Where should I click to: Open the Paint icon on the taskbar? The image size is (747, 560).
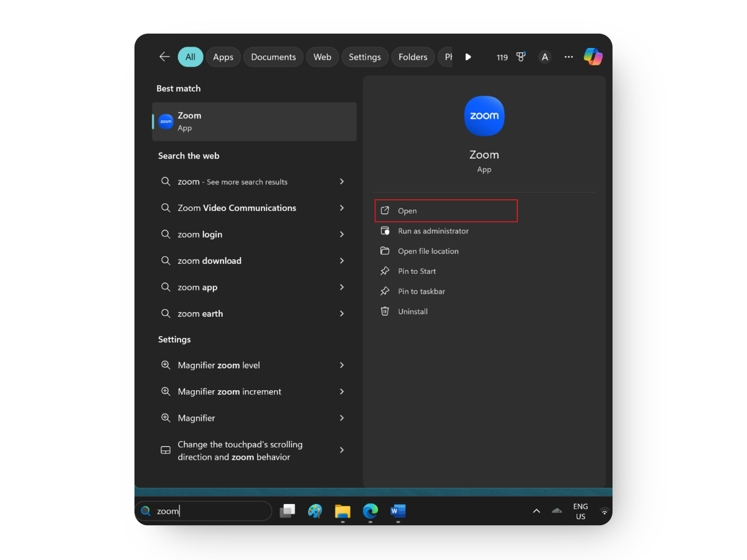(x=315, y=511)
